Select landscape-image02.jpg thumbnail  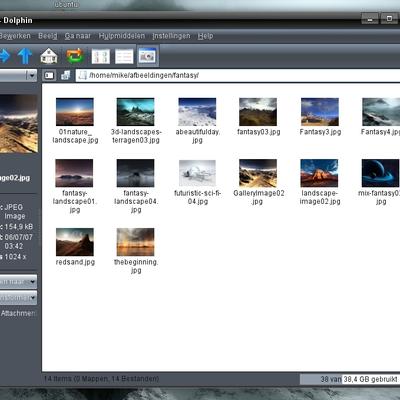click(x=319, y=173)
